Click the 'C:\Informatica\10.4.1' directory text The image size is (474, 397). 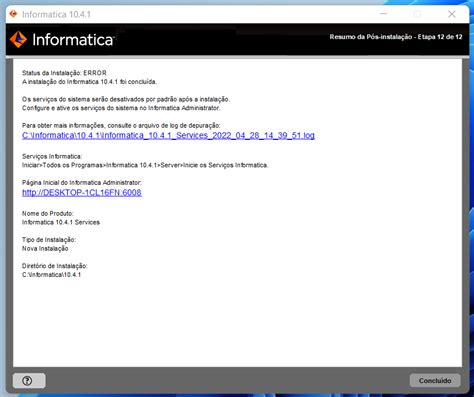pos(51,275)
